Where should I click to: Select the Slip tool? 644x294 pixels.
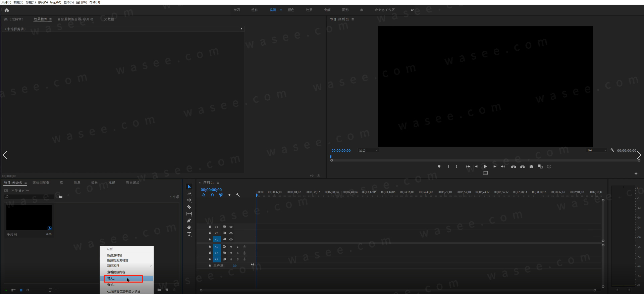click(189, 214)
